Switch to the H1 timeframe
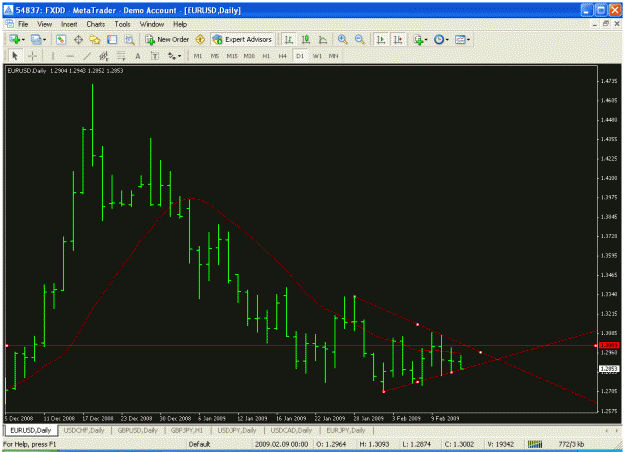This screenshot has height=452, width=625. pyautogui.click(x=266, y=56)
